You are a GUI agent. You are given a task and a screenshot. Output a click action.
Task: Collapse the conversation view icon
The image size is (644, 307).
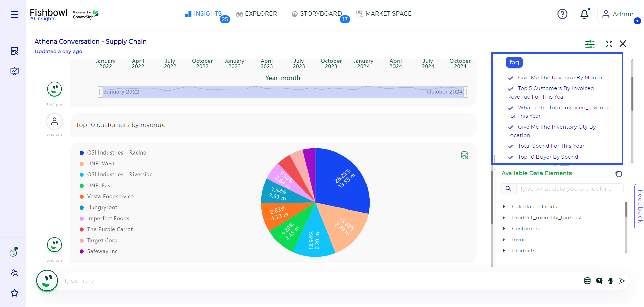[x=609, y=44]
